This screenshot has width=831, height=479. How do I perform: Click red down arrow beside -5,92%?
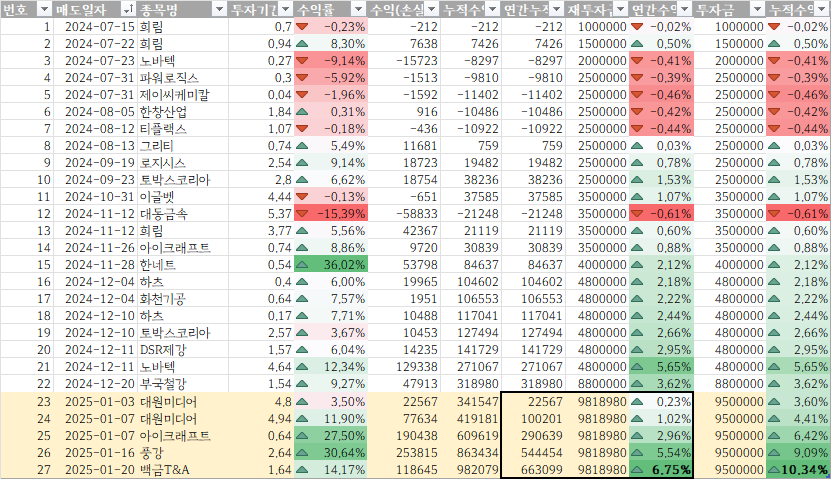coord(302,78)
